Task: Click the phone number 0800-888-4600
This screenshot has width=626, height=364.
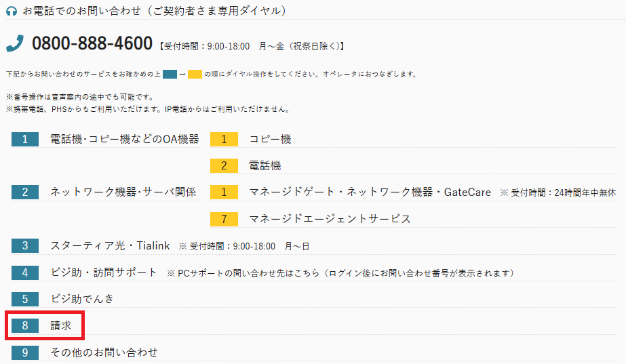Action: click(92, 44)
